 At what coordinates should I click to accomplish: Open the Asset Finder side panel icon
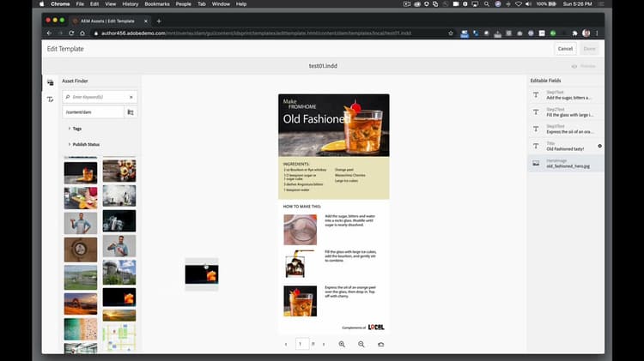click(50, 82)
